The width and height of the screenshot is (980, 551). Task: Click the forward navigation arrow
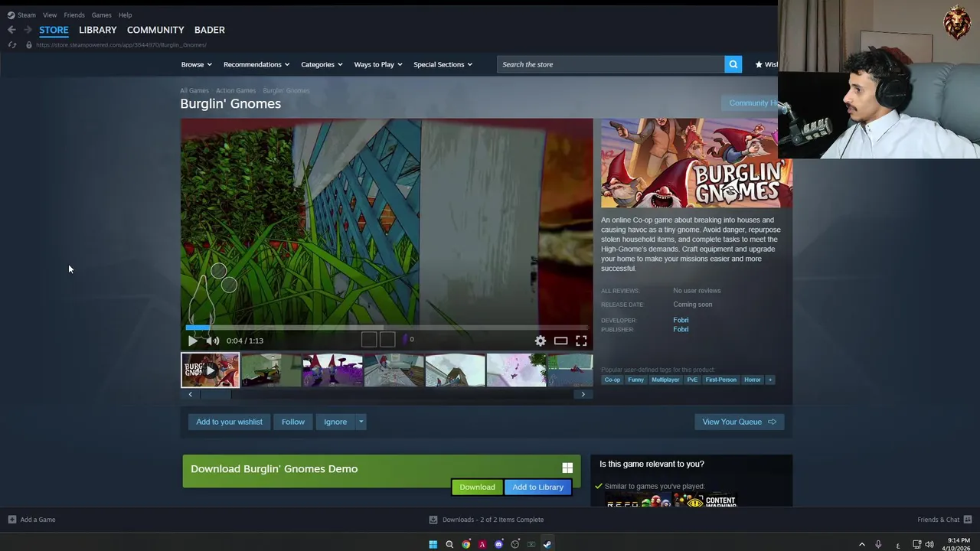28,30
